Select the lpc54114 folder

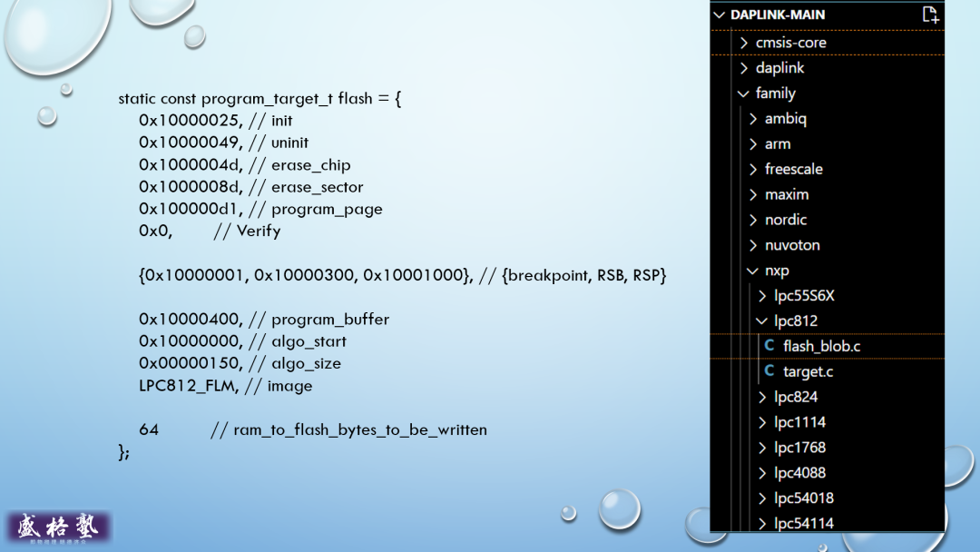click(803, 523)
